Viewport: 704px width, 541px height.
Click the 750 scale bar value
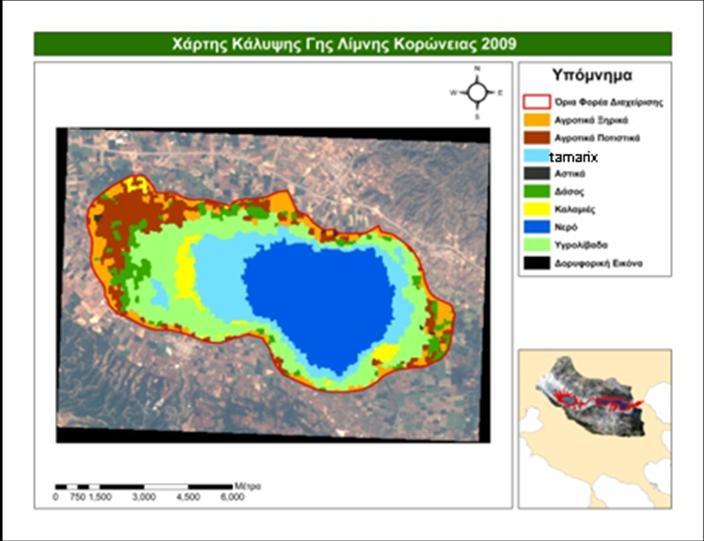coord(78,497)
